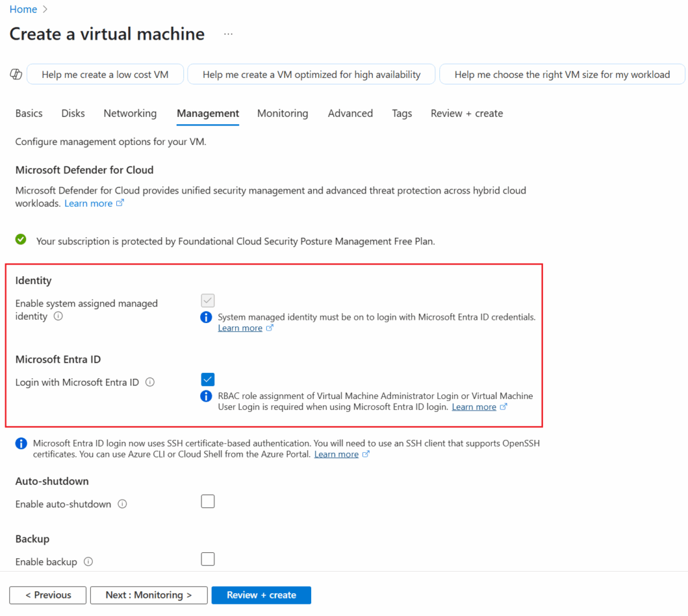This screenshot has height=616, width=688.
Task: Click info icon for Login with Microsoft Entra ID
Action: point(150,382)
